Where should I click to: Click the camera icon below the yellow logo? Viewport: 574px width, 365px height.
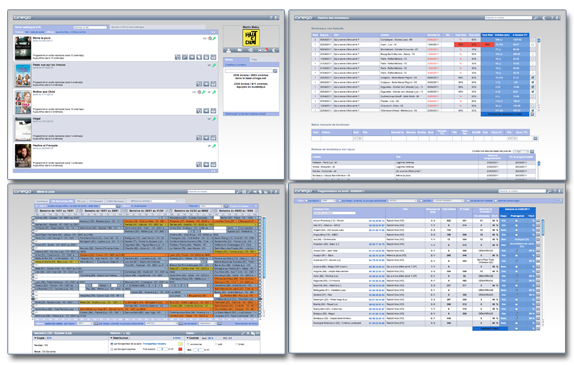[x=240, y=50]
